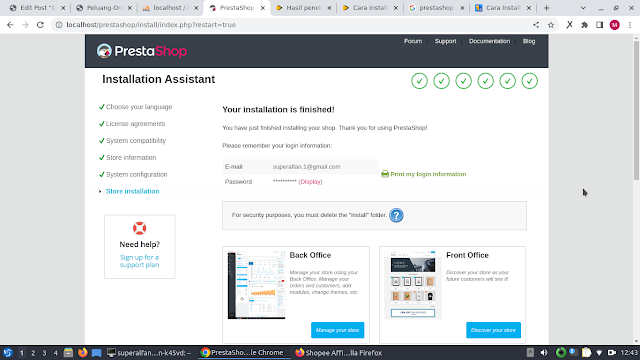Click Sign up for a support plan
This screenshot has width=640, height=360.
(139, 261)
